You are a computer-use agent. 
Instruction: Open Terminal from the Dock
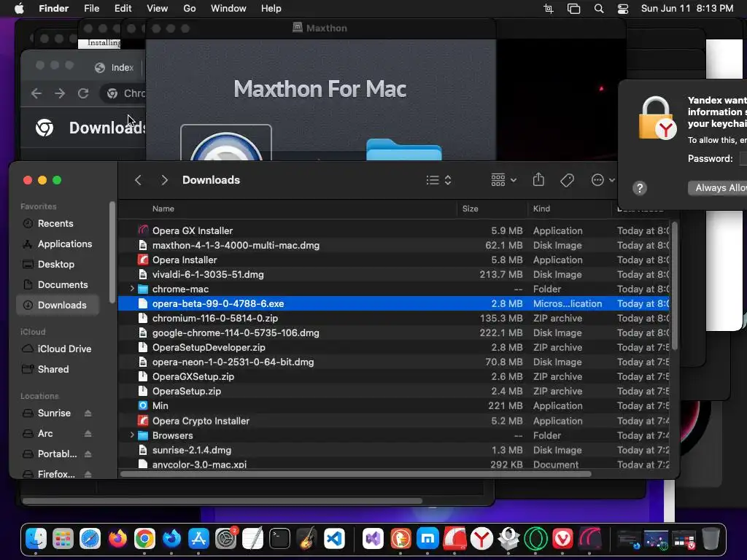(279, 539)
